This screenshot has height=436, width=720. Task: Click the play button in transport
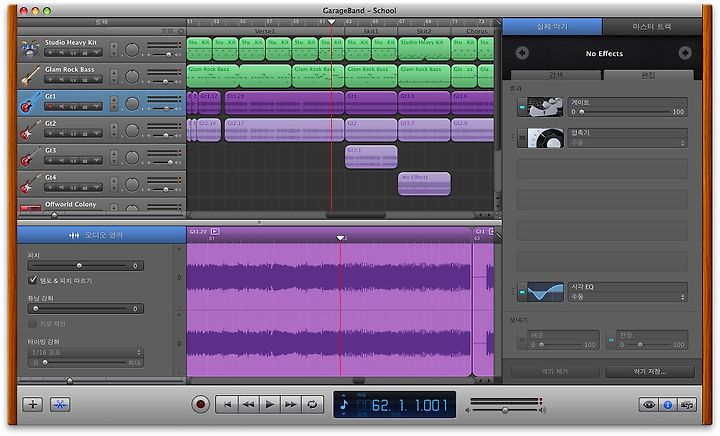click(x=270, y=404)
